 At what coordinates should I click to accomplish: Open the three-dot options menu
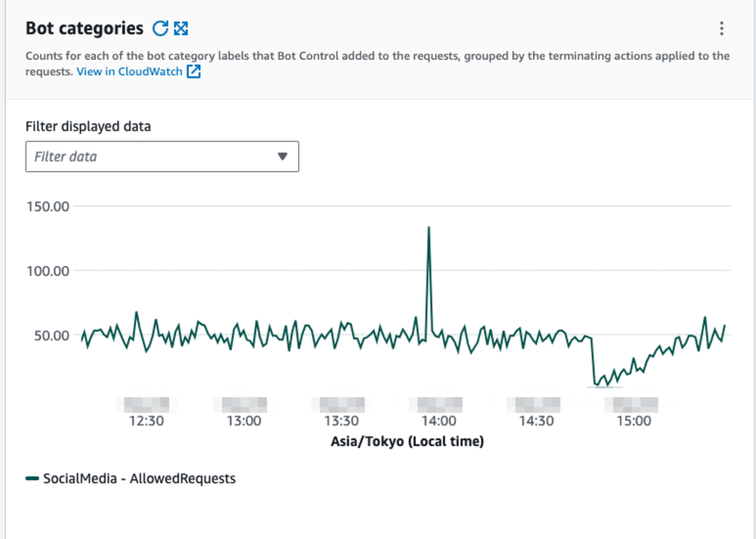[x=722, y=29]
